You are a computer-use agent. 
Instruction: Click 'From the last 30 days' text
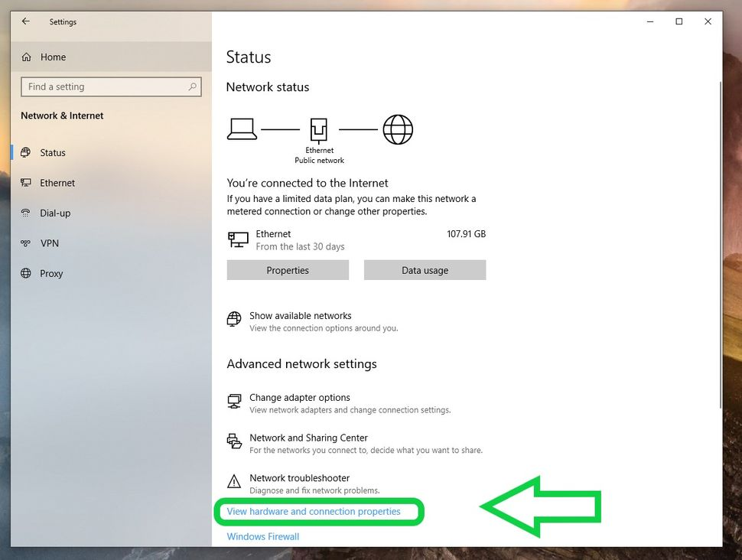point(300,246)
